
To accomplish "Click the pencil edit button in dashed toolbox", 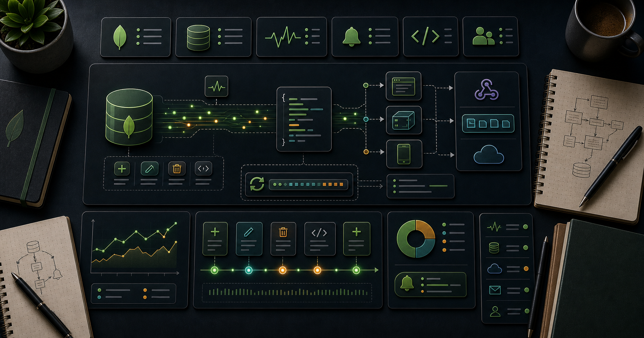I will pyautogui.click(x=149, y=169).
